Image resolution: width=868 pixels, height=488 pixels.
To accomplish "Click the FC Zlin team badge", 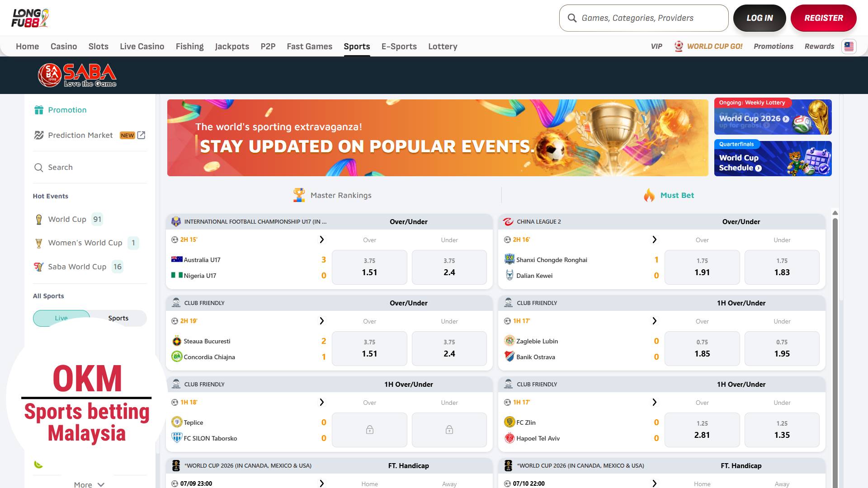I will [x=509, y=422].
